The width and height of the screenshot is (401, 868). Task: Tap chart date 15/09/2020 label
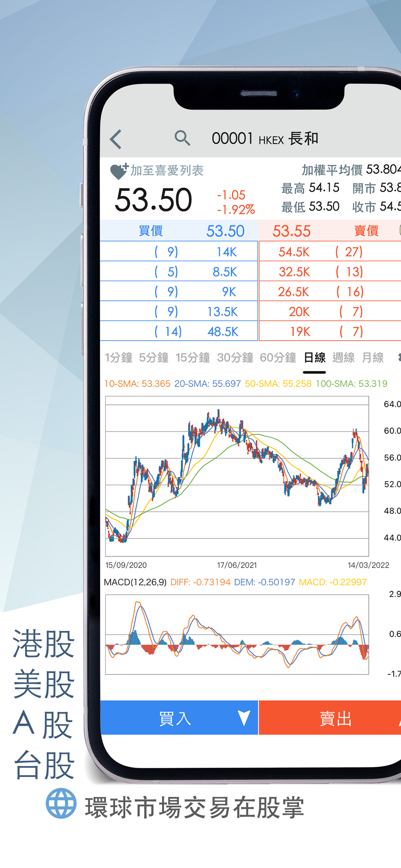(126, 565)
